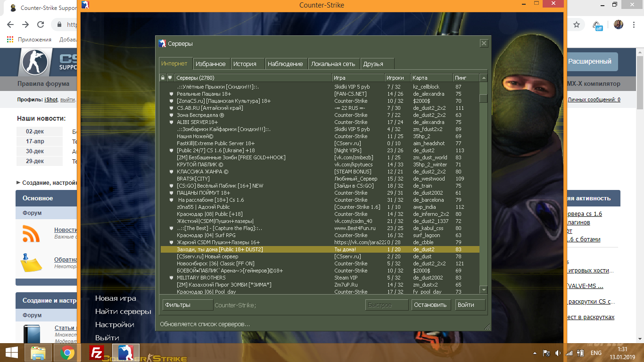
Task: Click shield icon beside MILITARY BROTHERS
Action: point(172,278)
